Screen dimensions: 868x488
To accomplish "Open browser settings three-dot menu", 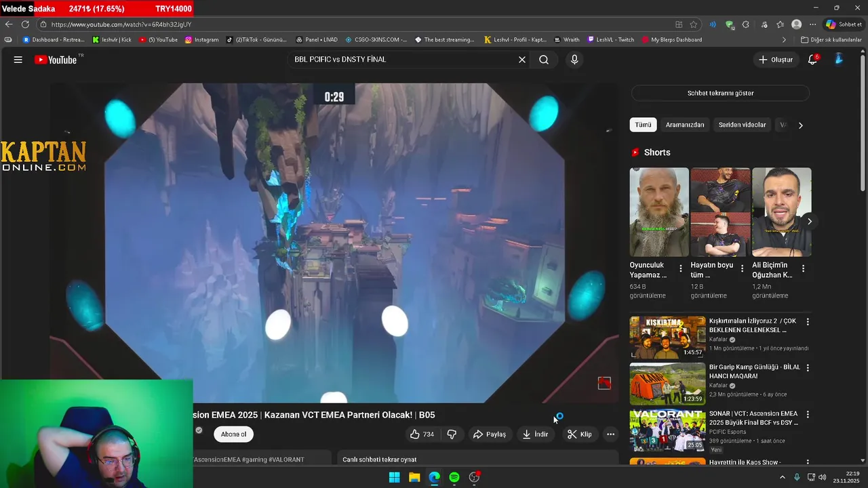I will coord(813,24).
